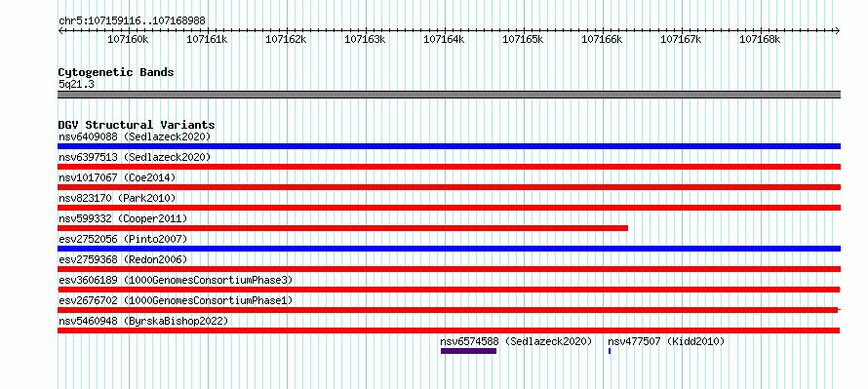Select the red bar under esv2676702
Screen dimensions: 868x389
pos(448,310)
